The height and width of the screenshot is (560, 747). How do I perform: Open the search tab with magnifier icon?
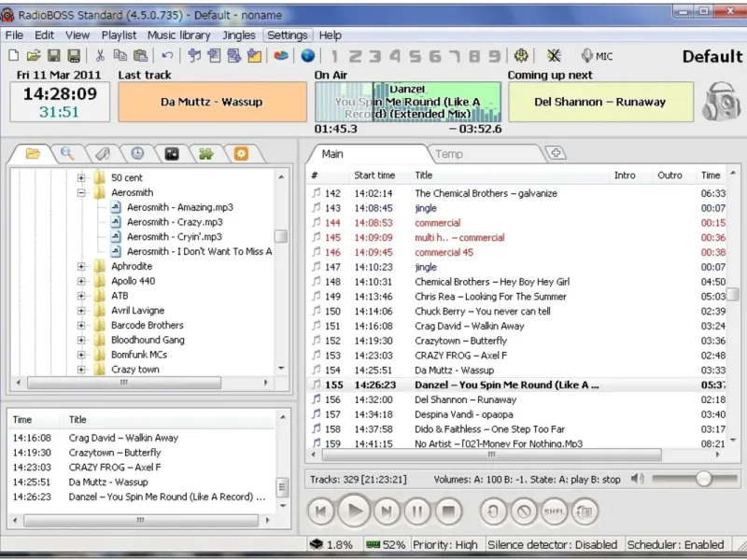[67, 153]
